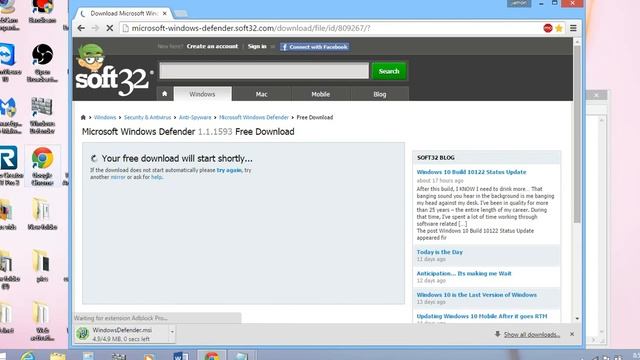The height and width of the screenshot is (360, 640).
Task: Click the address bar URL
Action: pyautogui.click(x=251, y=28)
